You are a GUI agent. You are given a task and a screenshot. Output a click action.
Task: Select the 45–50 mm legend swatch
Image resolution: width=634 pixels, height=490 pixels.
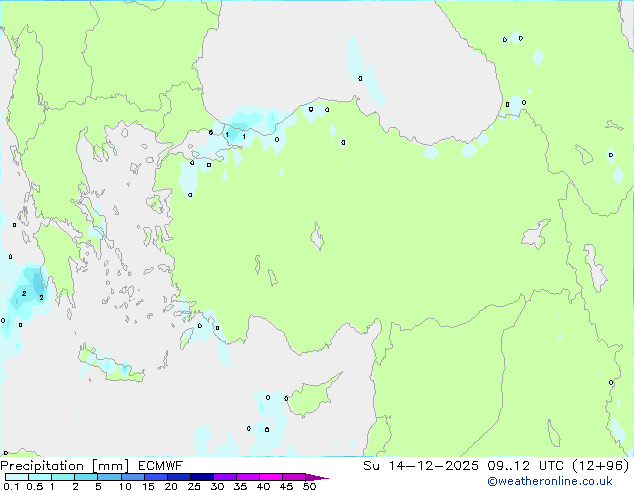(294, 477)
